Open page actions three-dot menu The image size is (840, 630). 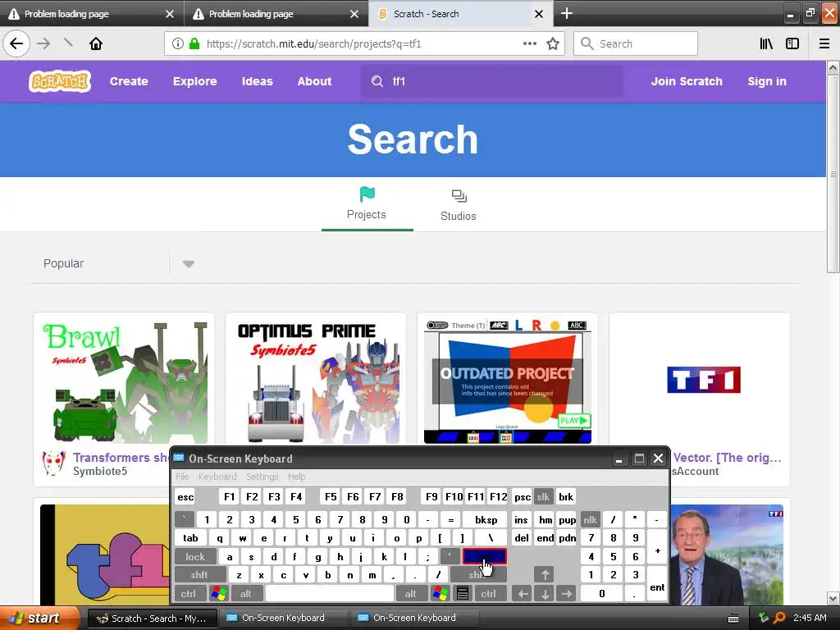[530, 43]
